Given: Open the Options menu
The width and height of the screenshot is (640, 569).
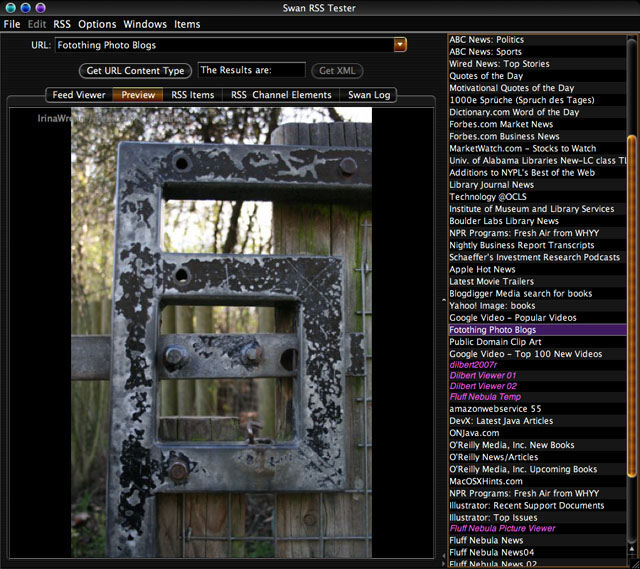Looking at the screenshot, I should [x=97, y=24].
